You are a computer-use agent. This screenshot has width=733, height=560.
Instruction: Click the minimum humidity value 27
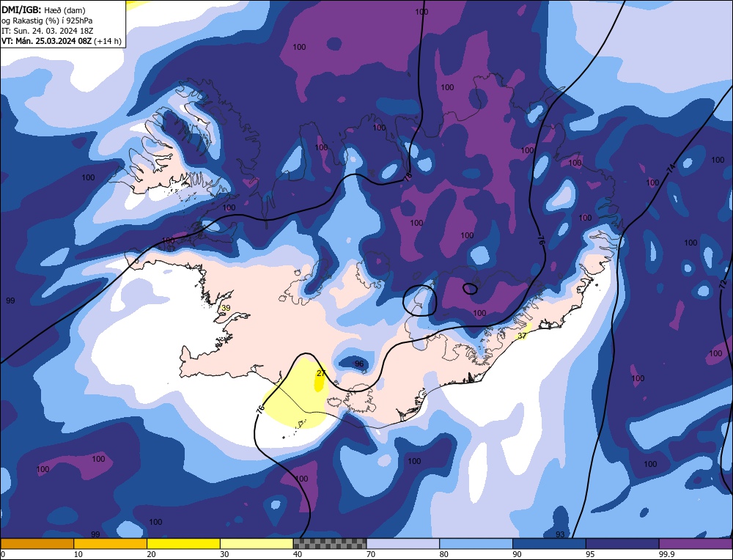(x=321, y=373)
